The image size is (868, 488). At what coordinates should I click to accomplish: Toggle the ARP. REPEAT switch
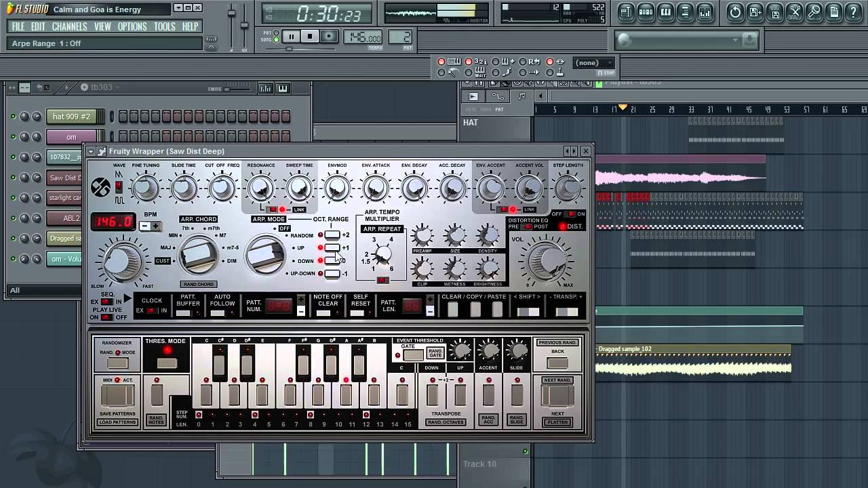click(383, 280)
